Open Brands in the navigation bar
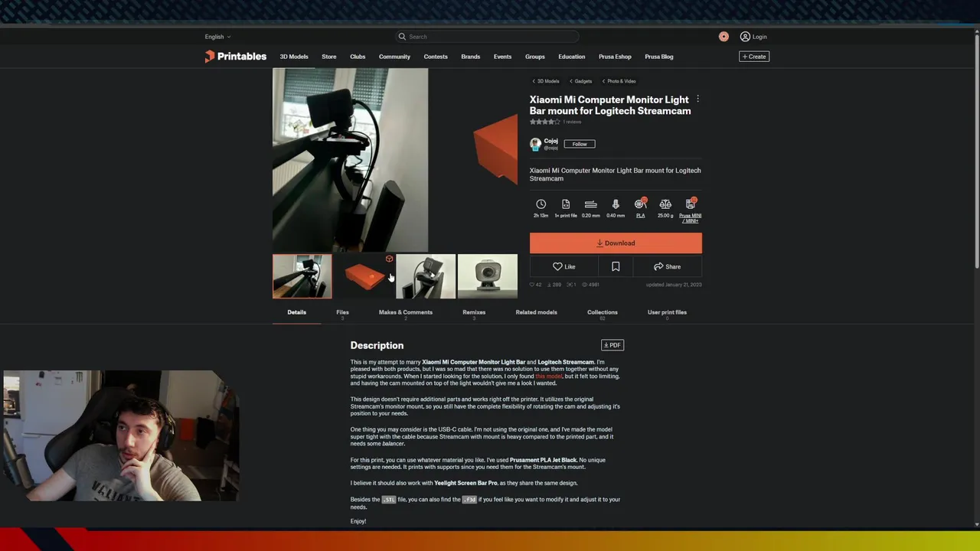The height and width of the screenshot is (551, 980). pos(471,57)
